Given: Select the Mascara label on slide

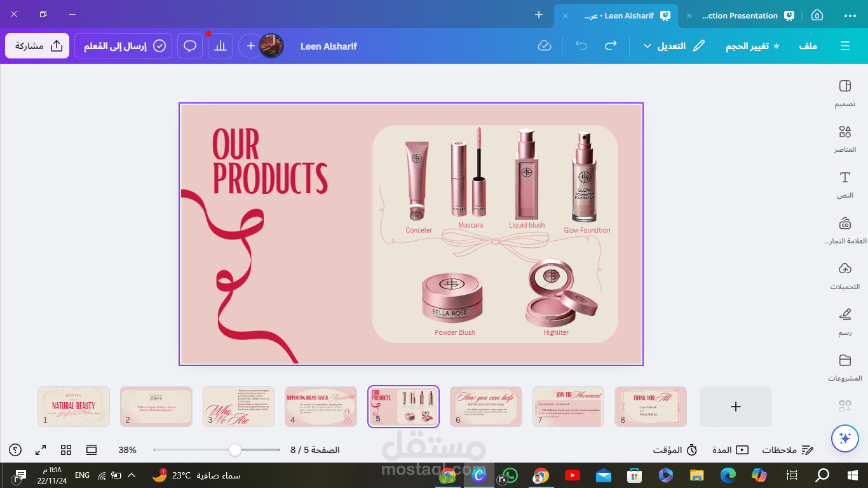Looking at the screenshot, I should tap(471, 226).
